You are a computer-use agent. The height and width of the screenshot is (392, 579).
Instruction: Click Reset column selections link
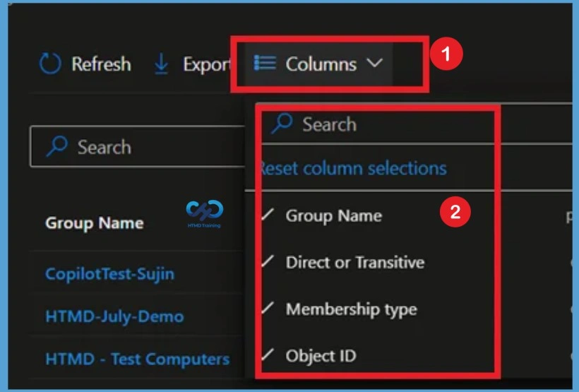tap(353, 169)
